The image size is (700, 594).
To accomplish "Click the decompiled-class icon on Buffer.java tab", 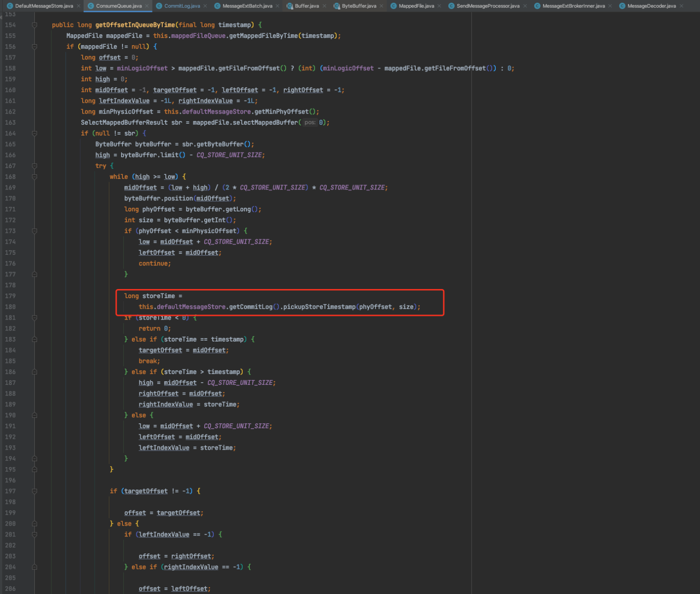I will click(x=289, y=6).
